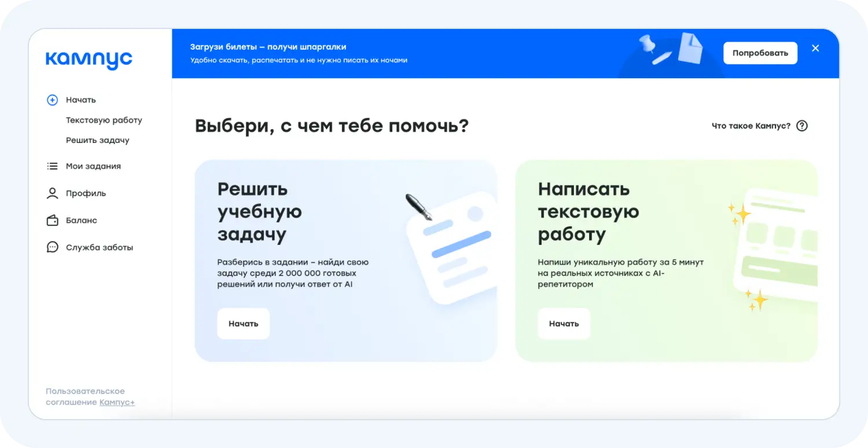Open the Начать menu item
868x448 pixels.
point(81,100)
